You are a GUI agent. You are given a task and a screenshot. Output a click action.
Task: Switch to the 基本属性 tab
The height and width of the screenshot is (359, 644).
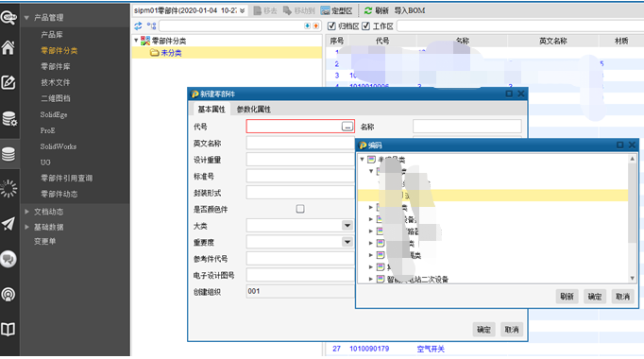[x=212, y=110]
